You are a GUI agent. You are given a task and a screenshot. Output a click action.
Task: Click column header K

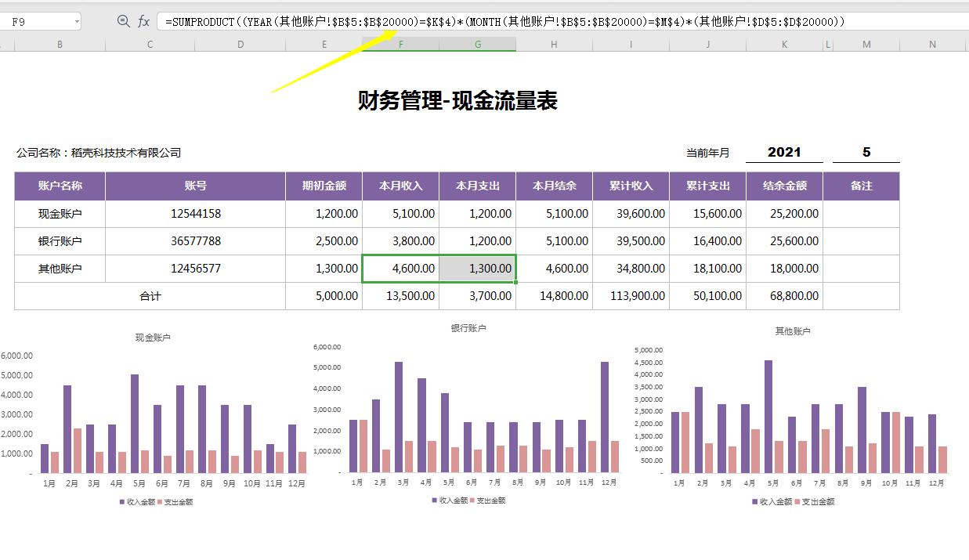783,45
